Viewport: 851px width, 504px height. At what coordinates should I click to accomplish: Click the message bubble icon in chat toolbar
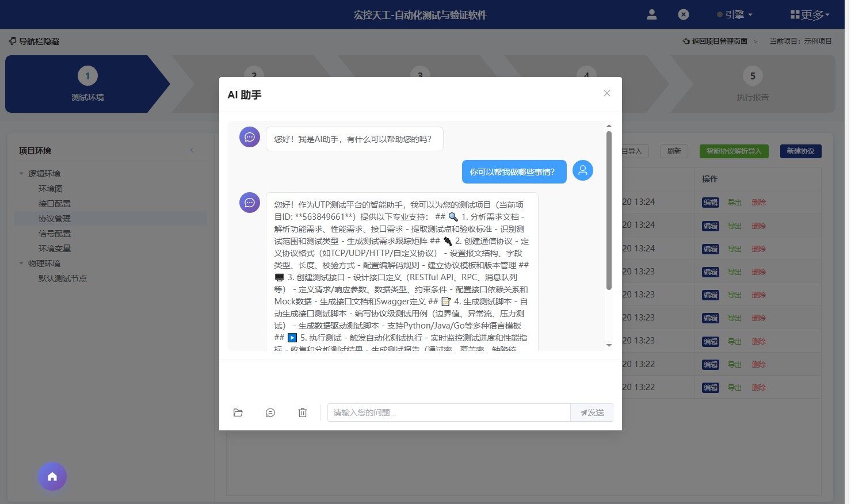270,413
